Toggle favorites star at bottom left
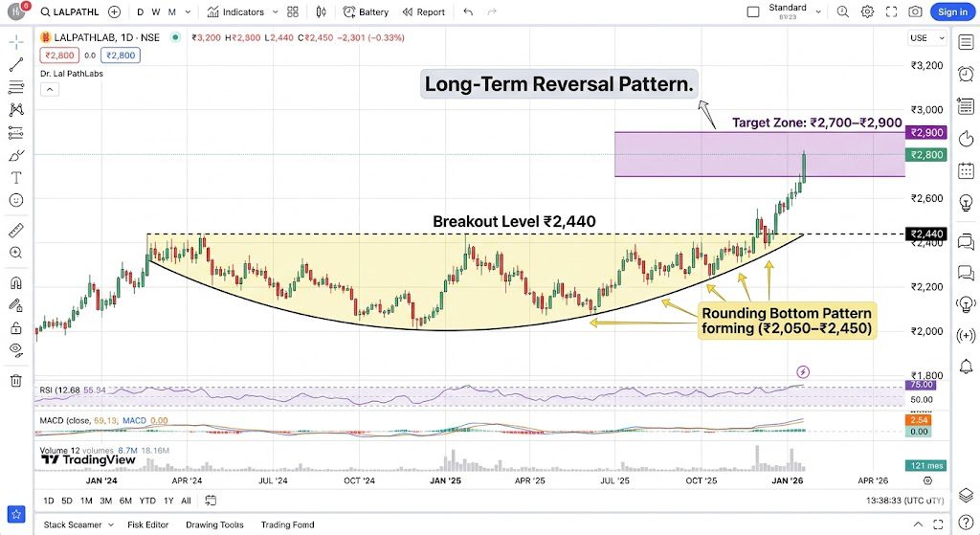 click(16, 514)
